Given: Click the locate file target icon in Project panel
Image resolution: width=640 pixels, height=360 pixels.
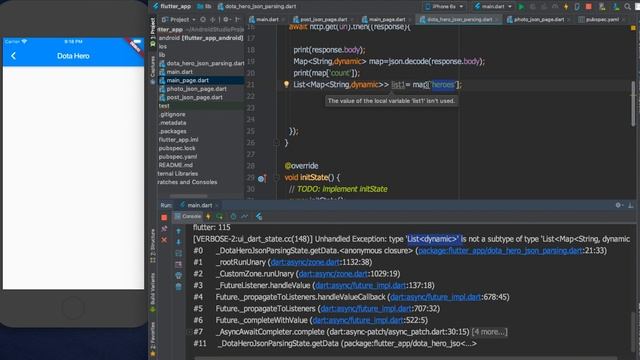Looking at the screenshot, I should (x=203, y=19).
